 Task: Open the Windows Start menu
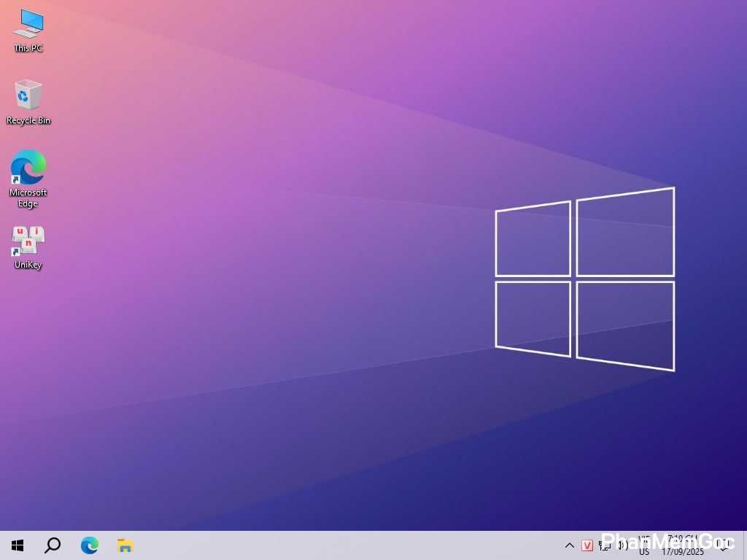(x=18, y=545)
